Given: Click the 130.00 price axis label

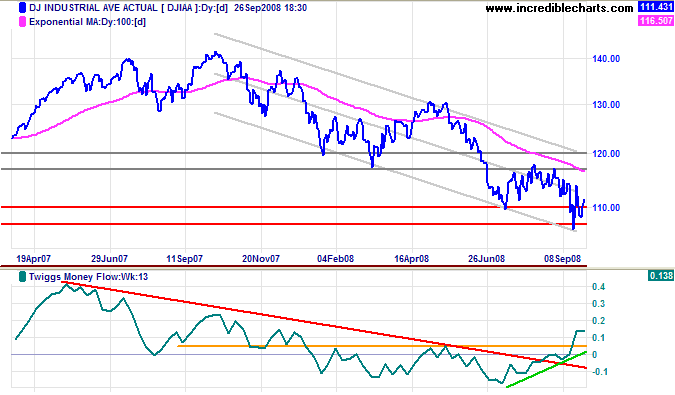Looking at the screenshot, I should (x=606, y=105).
